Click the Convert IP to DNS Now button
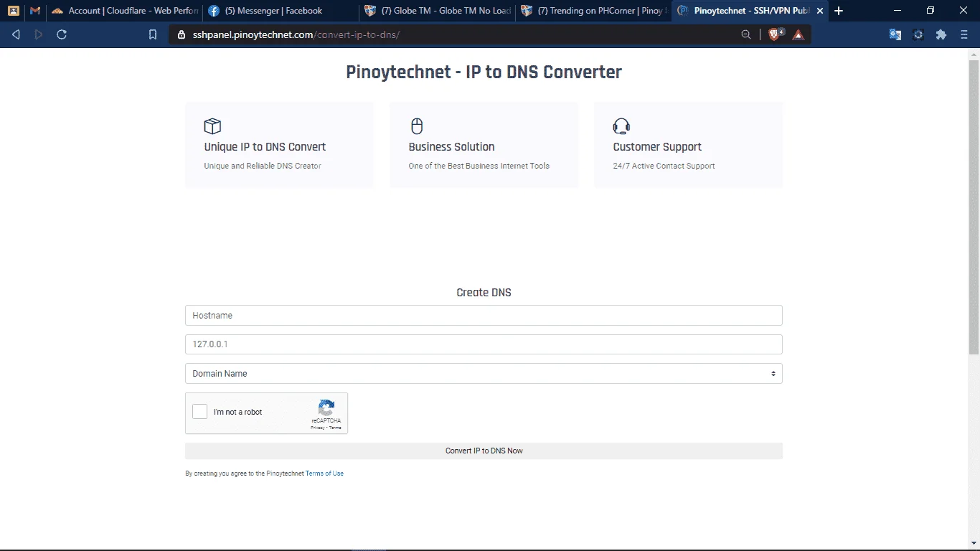The width and height of the screenshot is (980, 551). (x=484, y=451)
